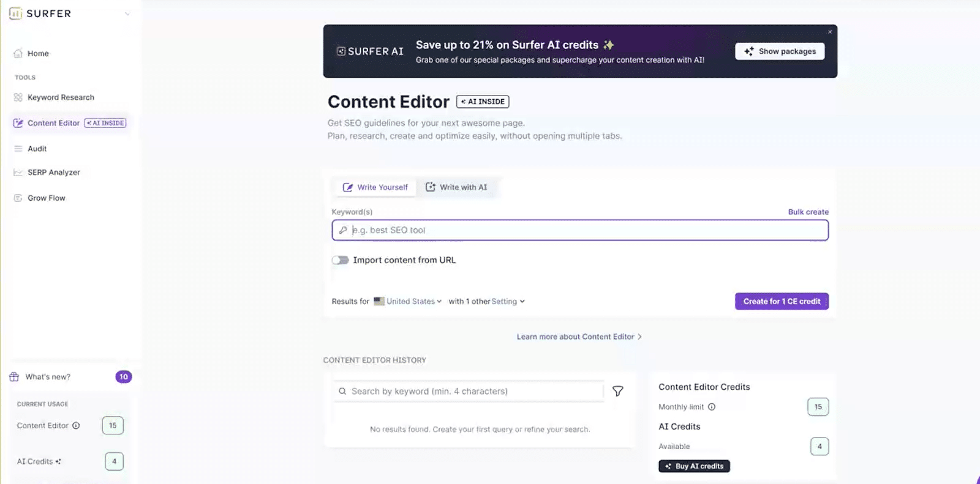Click Show packages button

pyautogui.click(x=780, y=51)
